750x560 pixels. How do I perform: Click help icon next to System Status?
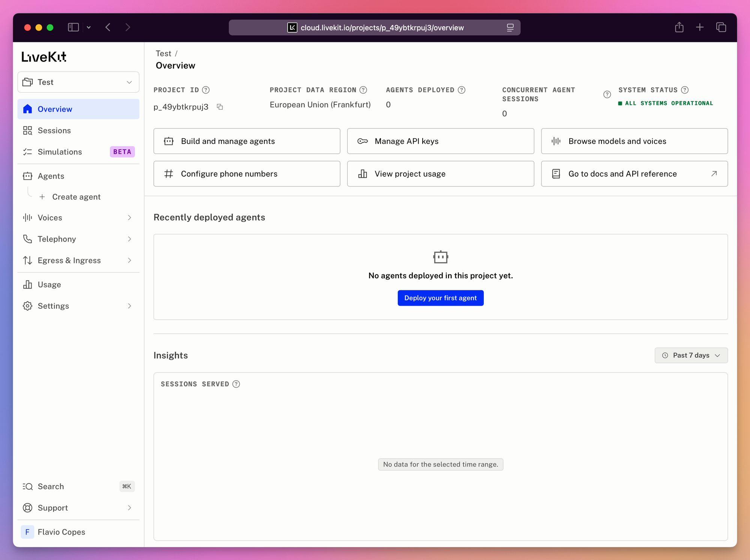click(x=685, y=90)
